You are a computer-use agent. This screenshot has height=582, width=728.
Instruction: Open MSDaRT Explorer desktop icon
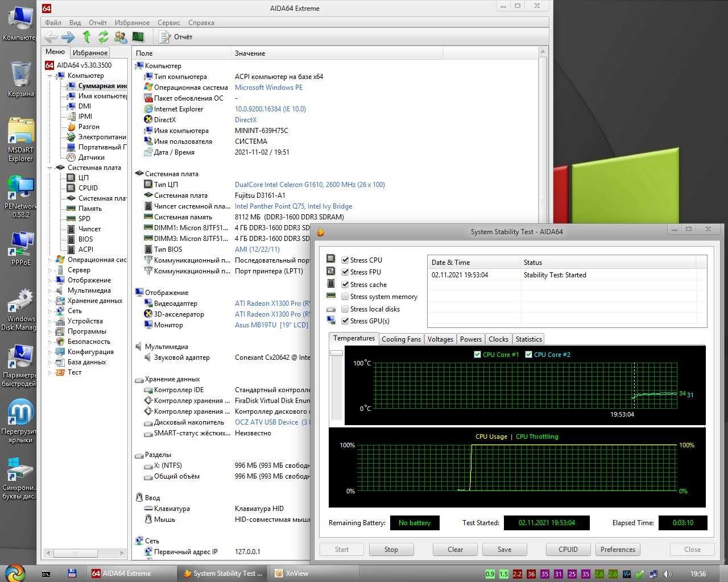(20, 139)
